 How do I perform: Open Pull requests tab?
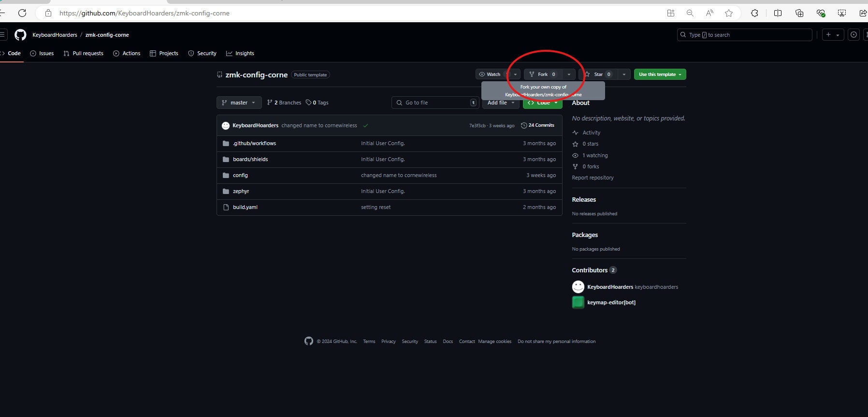coord(83,53)
